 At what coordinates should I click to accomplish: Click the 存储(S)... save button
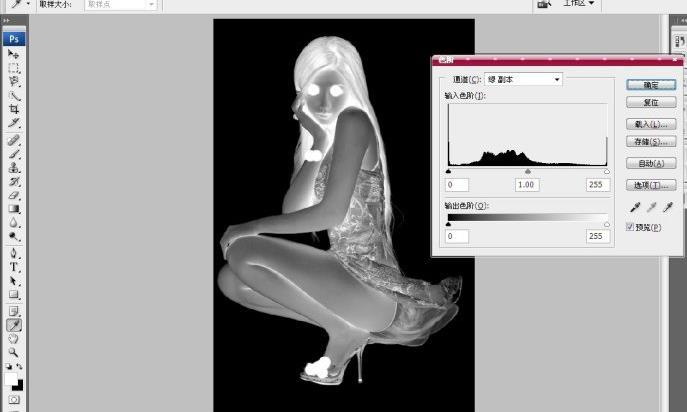(x=651, y=142)
